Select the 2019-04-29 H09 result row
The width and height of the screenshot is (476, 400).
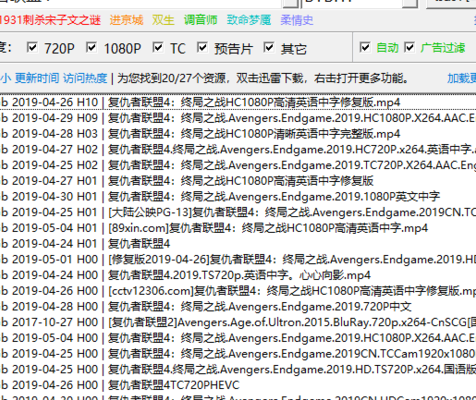[x=238, y=118]
